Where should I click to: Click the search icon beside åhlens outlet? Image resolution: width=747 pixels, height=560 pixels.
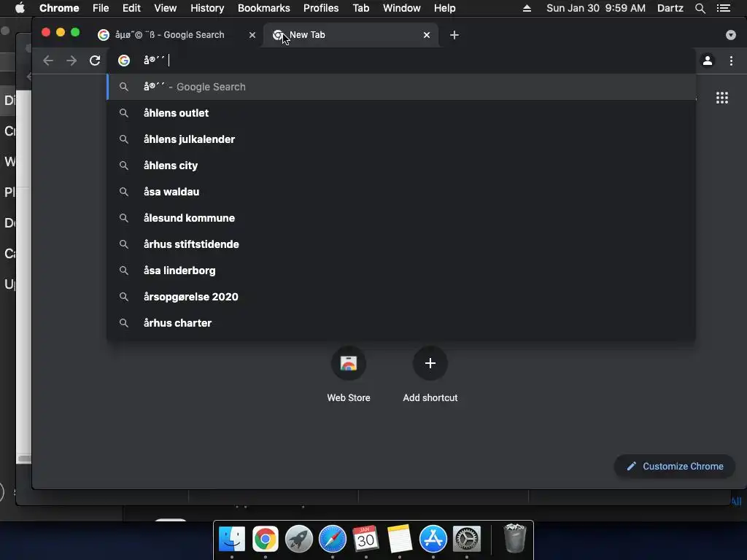[x=124, y=113]
